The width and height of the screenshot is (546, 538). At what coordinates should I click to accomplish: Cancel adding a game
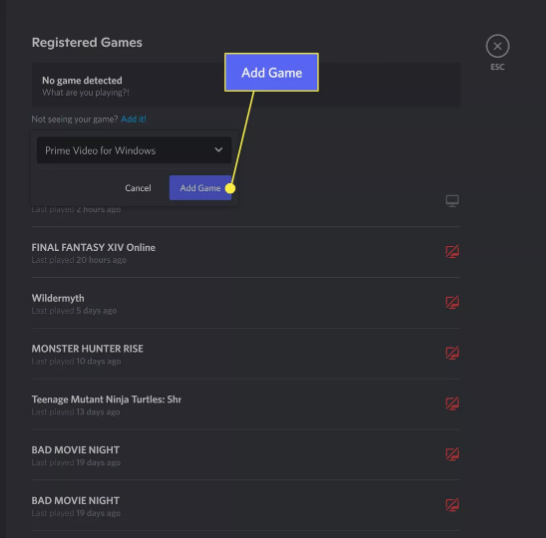click(x=138, y=188)
